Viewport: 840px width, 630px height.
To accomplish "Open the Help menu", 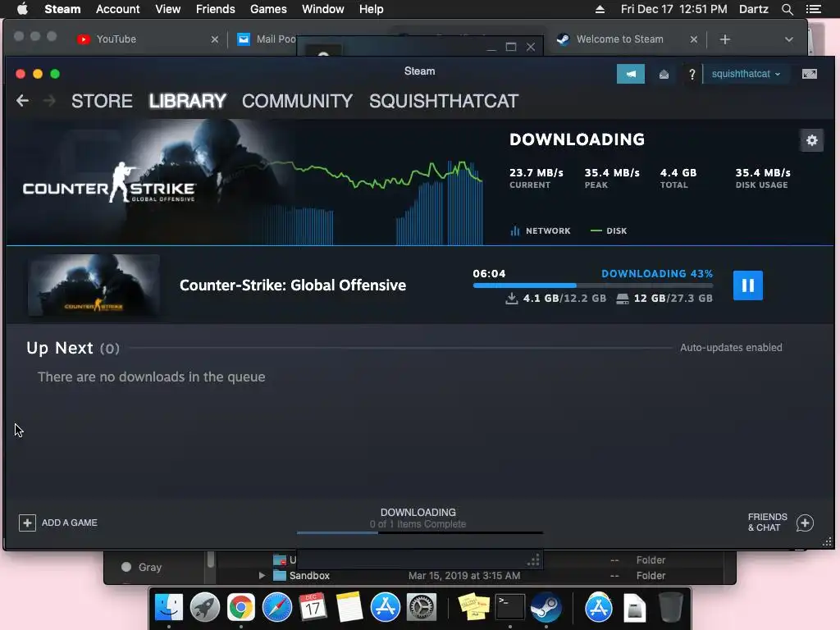I will pos(372,9).
